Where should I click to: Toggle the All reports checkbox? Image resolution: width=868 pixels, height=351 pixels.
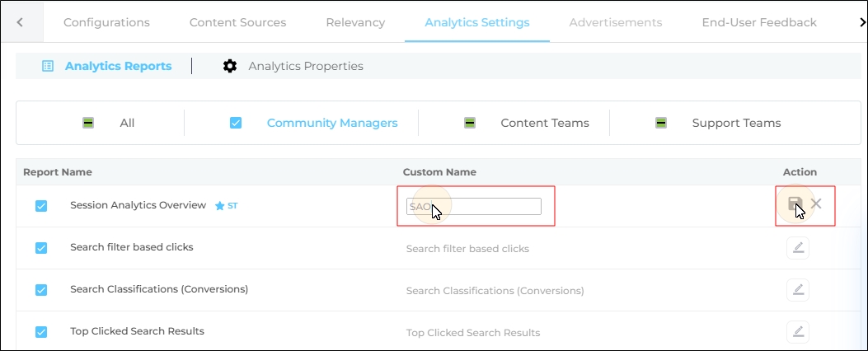coord(88,123)
